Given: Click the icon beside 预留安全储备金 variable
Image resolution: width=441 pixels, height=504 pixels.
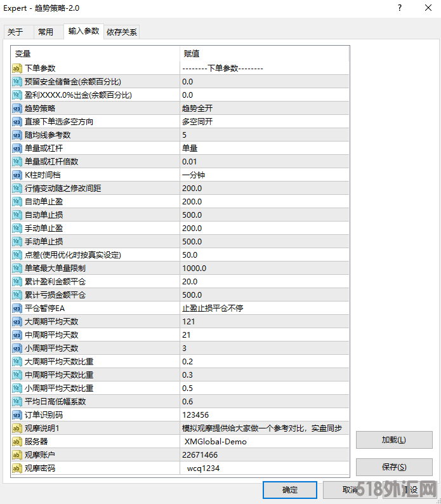Looking at the screenshot, I should 17,82.
